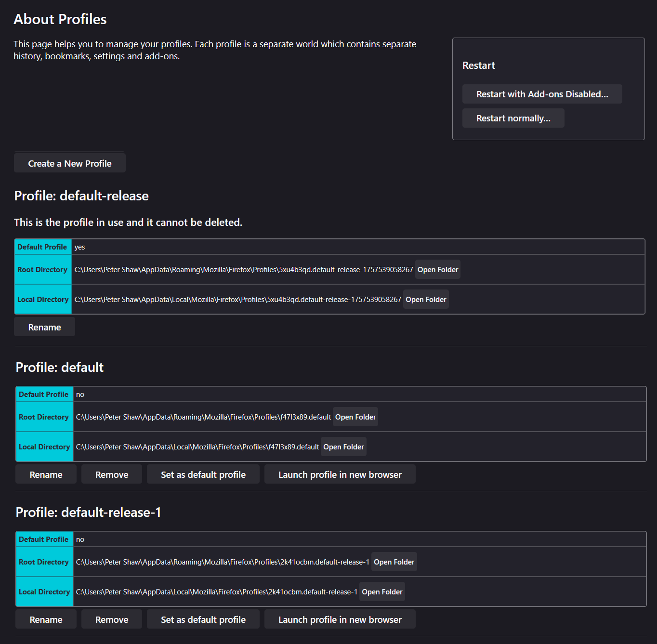Set the default profile as default
This screenshot has width=657, height=644.
coord(203,475)
